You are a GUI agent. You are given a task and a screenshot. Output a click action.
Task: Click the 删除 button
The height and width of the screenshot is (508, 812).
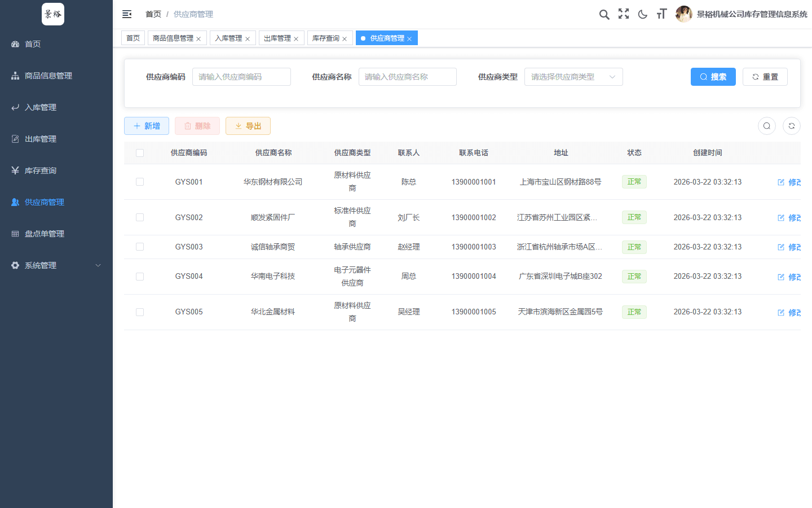click(197, 126)
